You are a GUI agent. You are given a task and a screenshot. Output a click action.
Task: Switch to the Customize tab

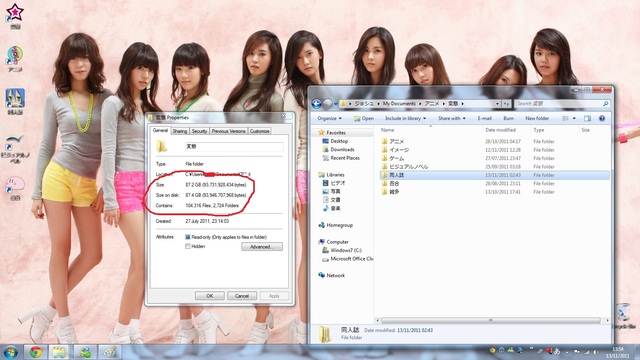pos(260,131)
